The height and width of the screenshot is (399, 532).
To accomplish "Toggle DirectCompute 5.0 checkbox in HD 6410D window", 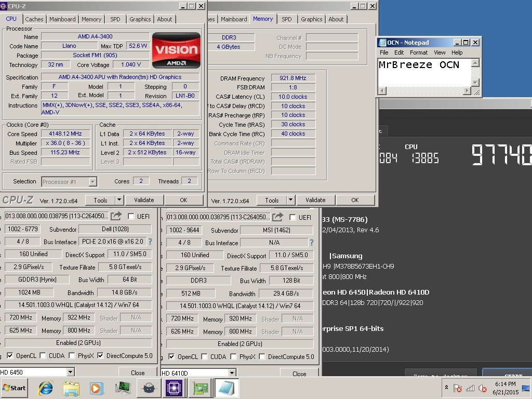I will [x=262, y=356].
